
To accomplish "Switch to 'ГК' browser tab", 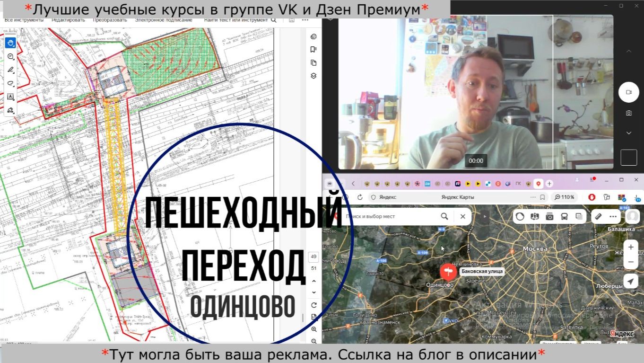I will [x=518, y=184].
